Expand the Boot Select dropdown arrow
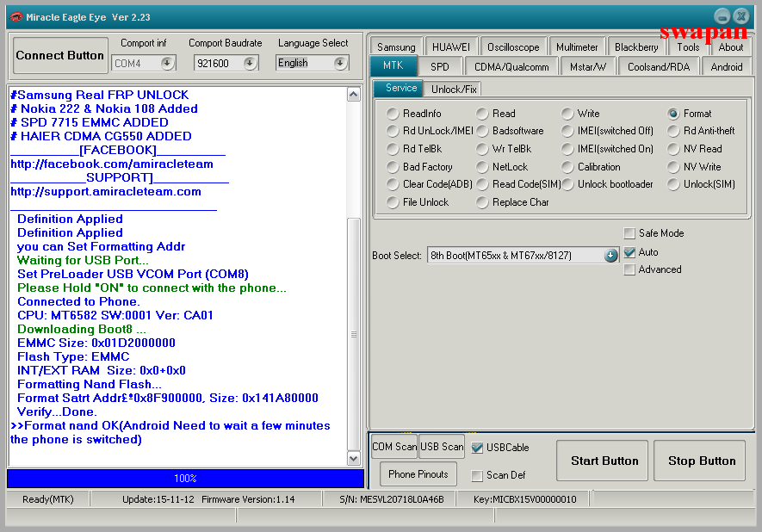This screenshot has height=532, width=762. click(610, 255)
